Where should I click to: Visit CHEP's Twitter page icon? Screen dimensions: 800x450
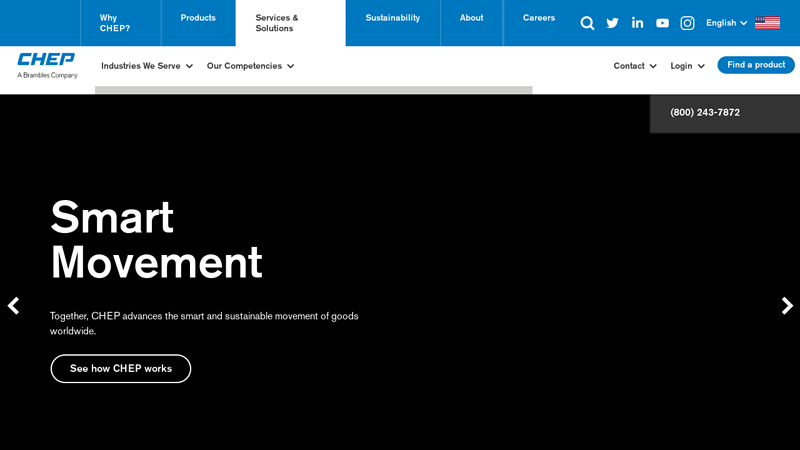612,23
